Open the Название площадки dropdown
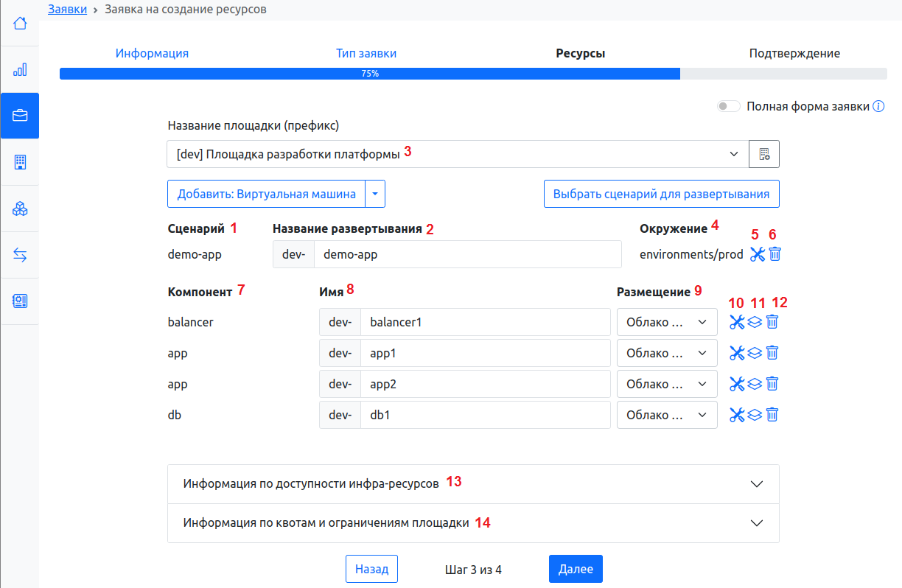The image size is (902, 588). pos(457,154)
